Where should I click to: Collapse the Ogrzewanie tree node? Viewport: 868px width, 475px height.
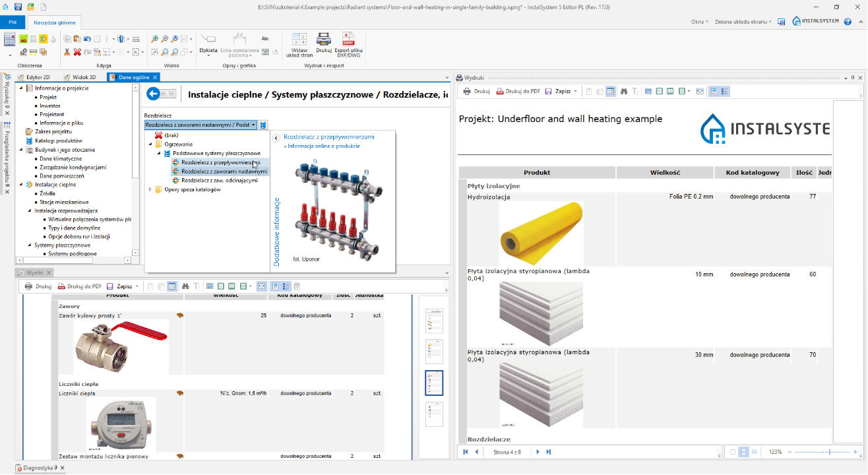[150, 144]
